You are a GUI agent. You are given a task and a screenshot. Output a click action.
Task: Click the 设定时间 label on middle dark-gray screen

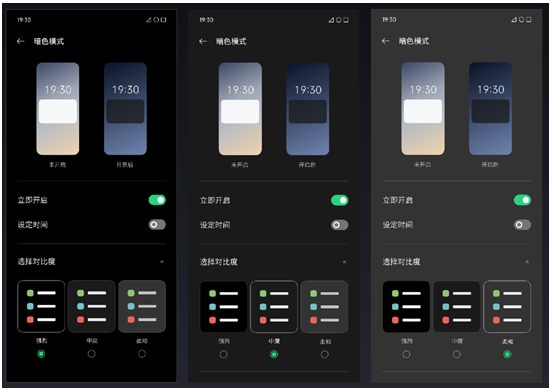click(215, 225)
